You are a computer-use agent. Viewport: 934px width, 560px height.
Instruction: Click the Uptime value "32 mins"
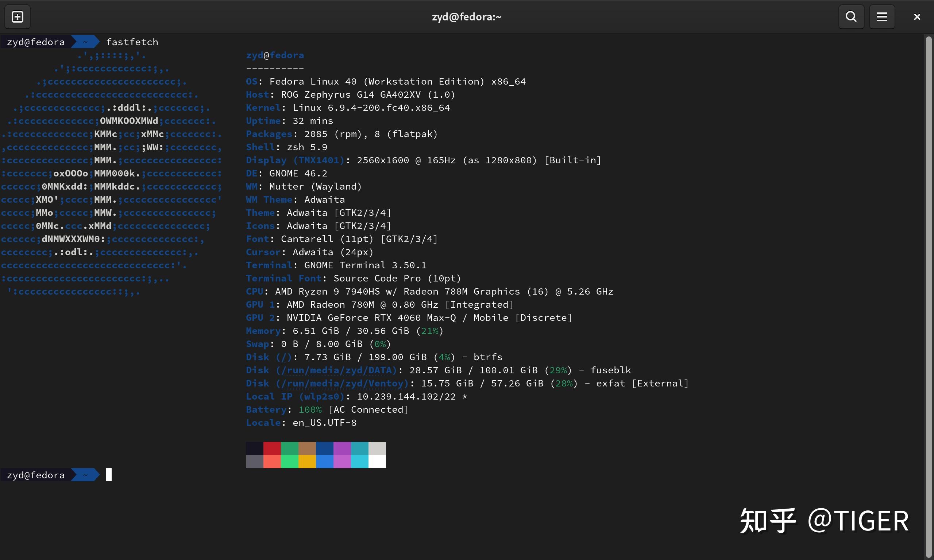pos(313,121)
